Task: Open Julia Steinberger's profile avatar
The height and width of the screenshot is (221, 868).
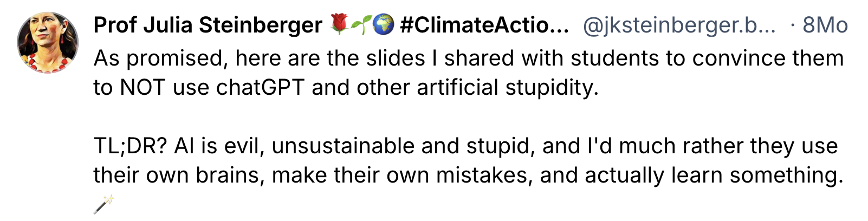Action: [x=48, y=43]
